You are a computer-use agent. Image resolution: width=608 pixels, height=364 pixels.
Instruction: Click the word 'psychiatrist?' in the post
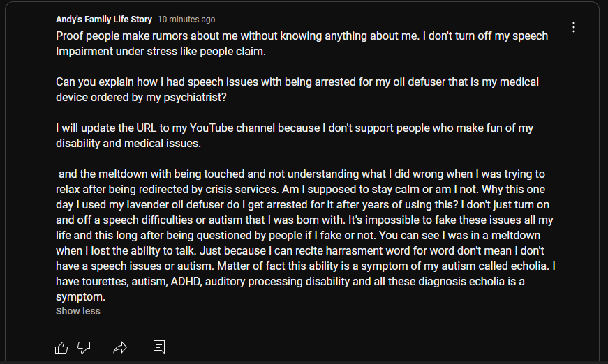click(x=195, y=98)
